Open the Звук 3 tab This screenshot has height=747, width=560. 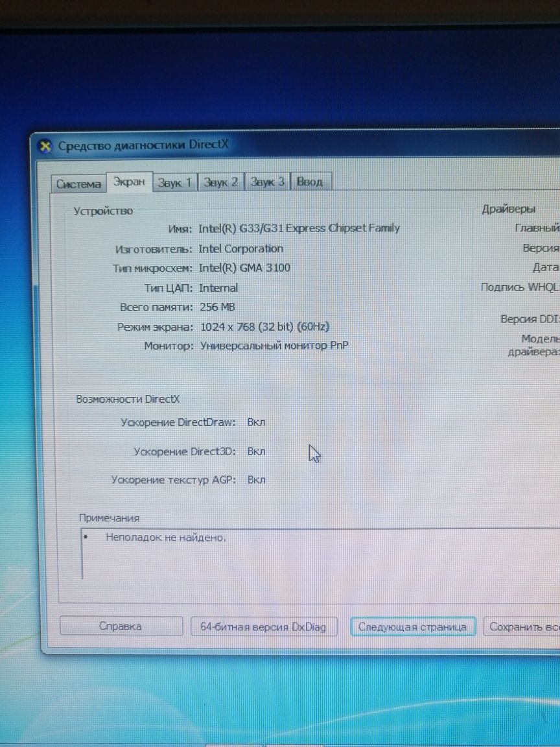[267, 182]
